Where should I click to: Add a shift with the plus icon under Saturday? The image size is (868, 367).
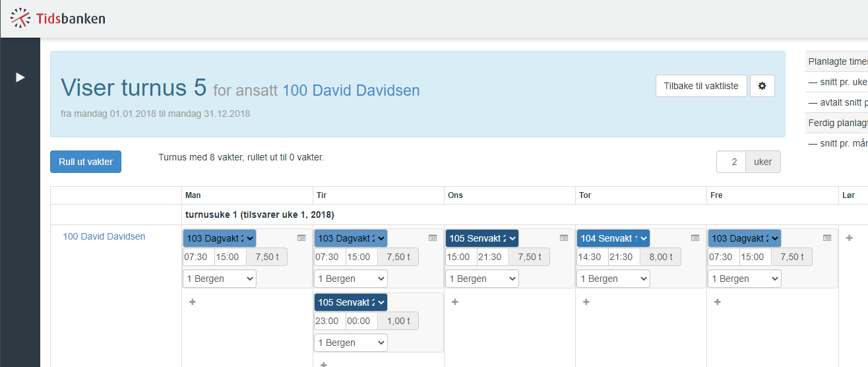coord(850,238)
